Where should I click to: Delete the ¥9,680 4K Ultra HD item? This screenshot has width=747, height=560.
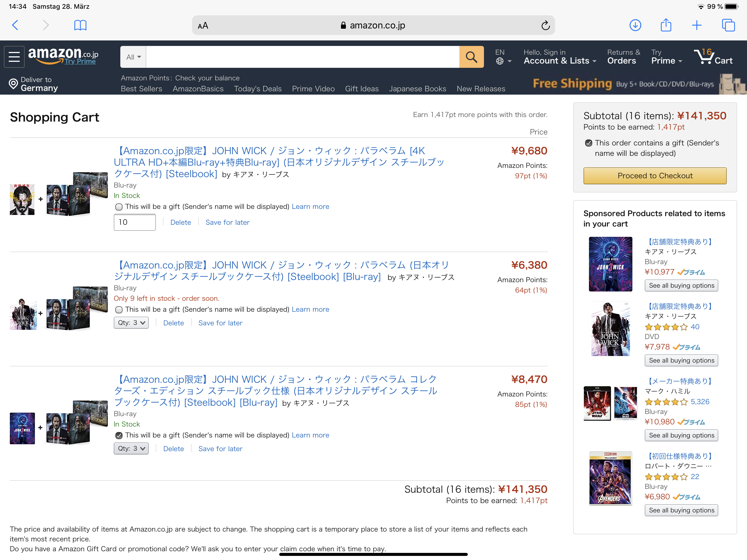181,222
